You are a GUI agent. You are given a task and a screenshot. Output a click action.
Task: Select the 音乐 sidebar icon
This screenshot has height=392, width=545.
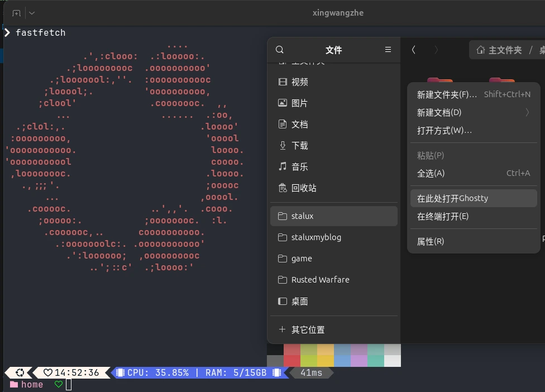[283, 166]
